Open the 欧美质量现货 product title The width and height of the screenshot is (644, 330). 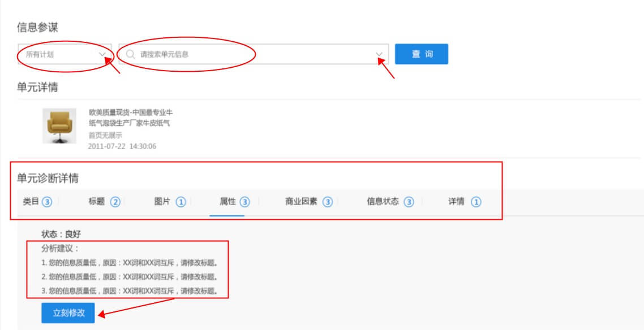(x=130, y=118)
